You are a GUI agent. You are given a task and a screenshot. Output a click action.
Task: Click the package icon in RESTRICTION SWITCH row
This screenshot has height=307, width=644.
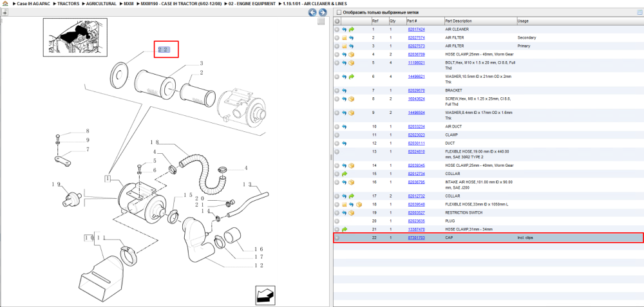click(x=352, y=213)
